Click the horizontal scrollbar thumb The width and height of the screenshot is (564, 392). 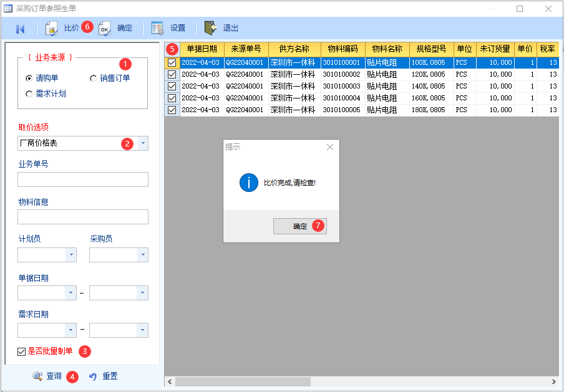(243, 381)
